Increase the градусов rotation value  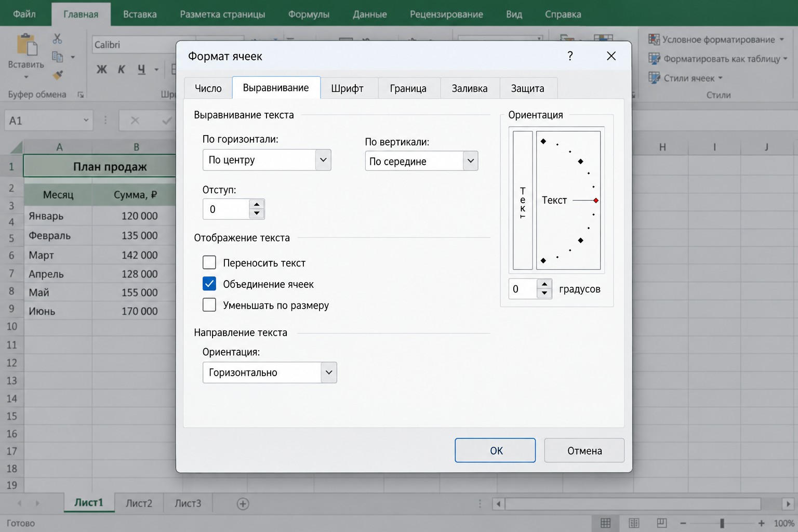544,284
